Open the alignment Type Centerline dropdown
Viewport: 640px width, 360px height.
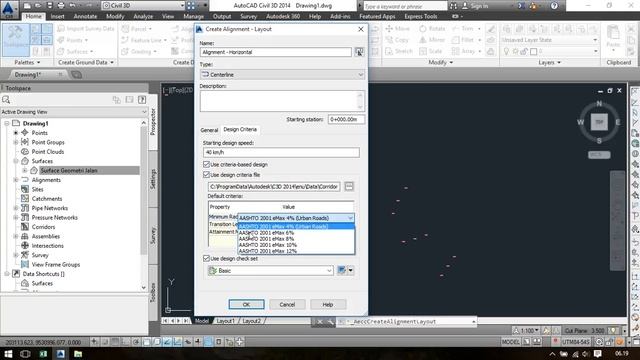pos(282,74)
